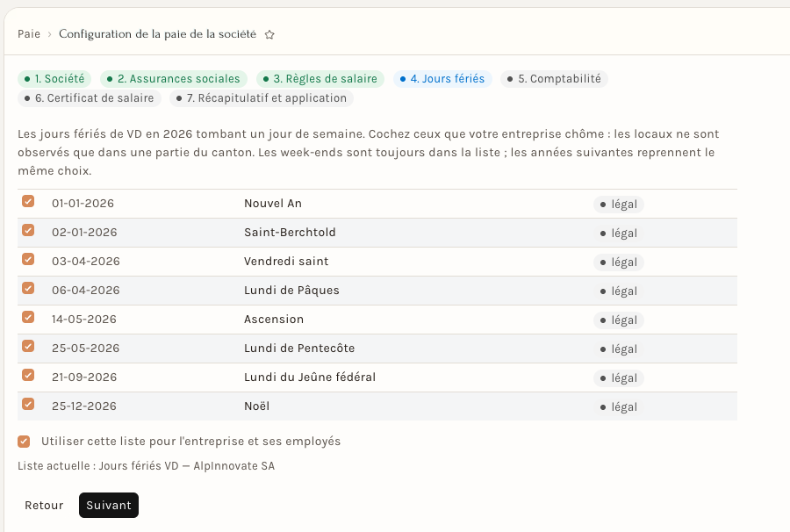Uncheck the Saint-Berchtold holiday checkbox
Viewport: 790px width, 532px height.
pos(28,230)
